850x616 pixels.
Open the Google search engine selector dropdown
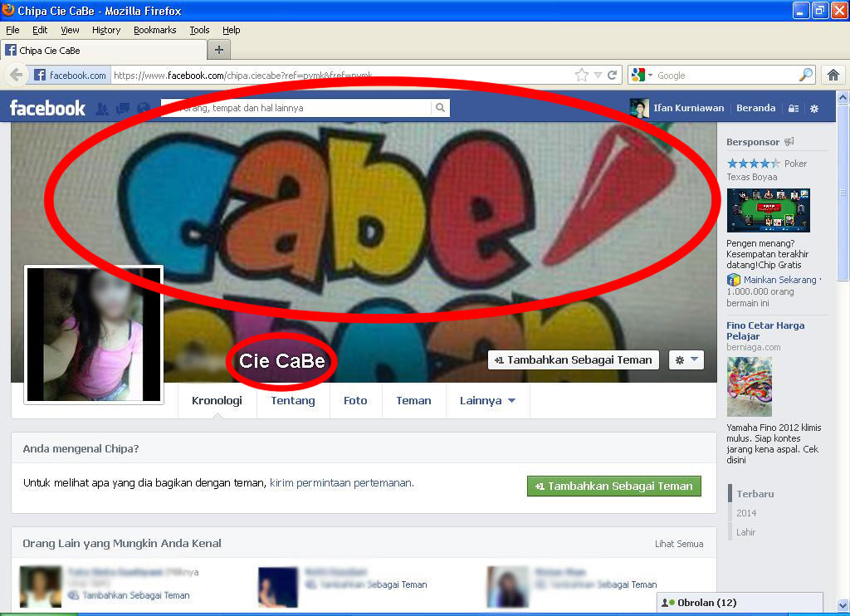[642, 75]
